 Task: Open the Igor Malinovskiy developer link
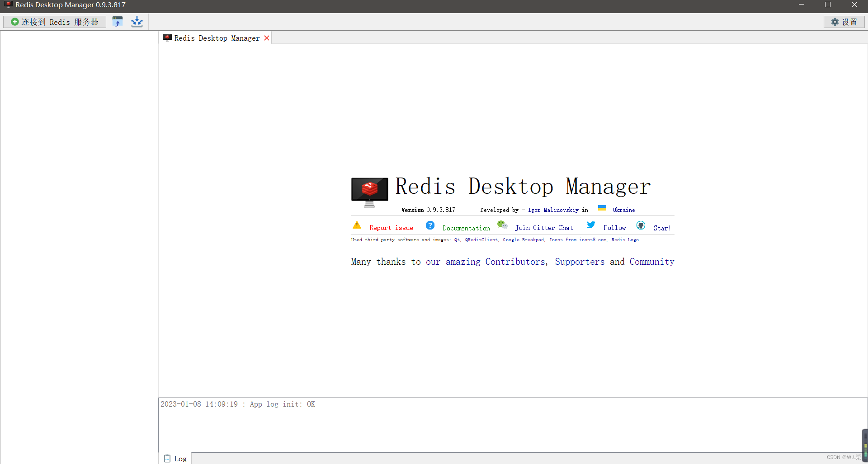click(553, 210)
